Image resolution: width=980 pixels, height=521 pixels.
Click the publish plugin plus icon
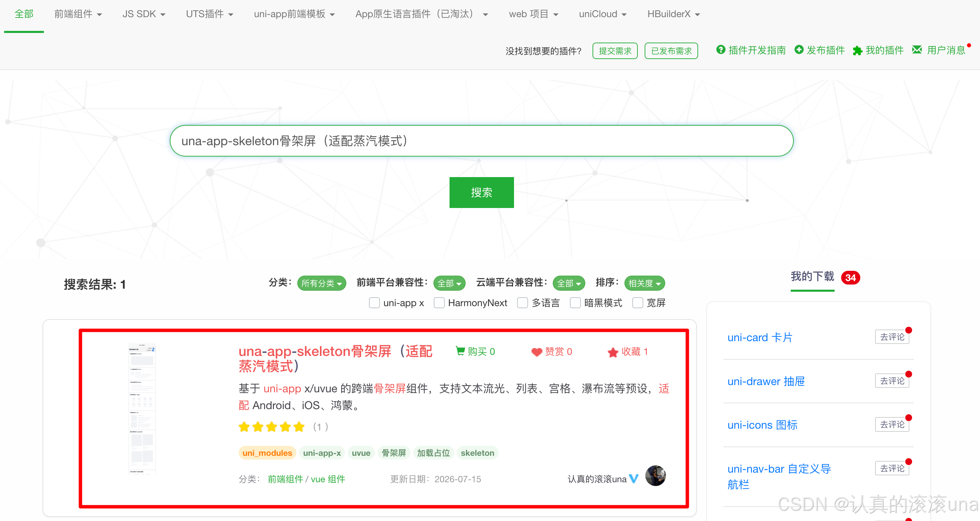coord(799,50)
